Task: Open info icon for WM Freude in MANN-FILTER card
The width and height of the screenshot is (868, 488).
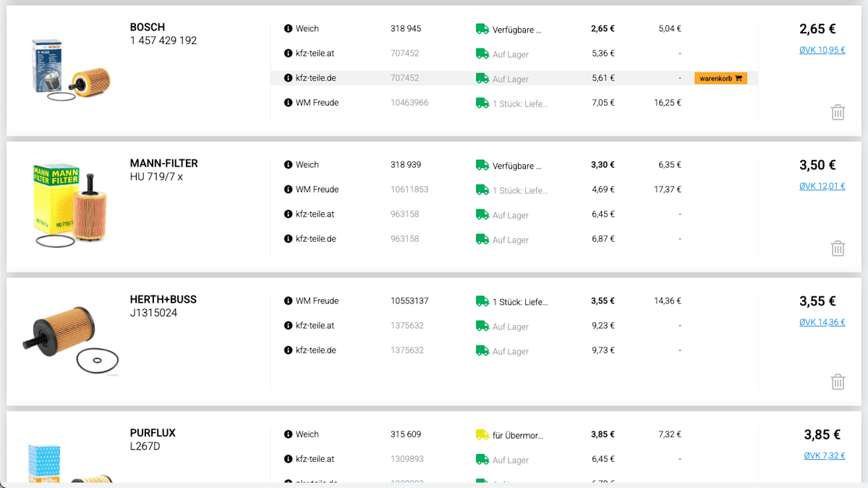Action: [288, 190]
